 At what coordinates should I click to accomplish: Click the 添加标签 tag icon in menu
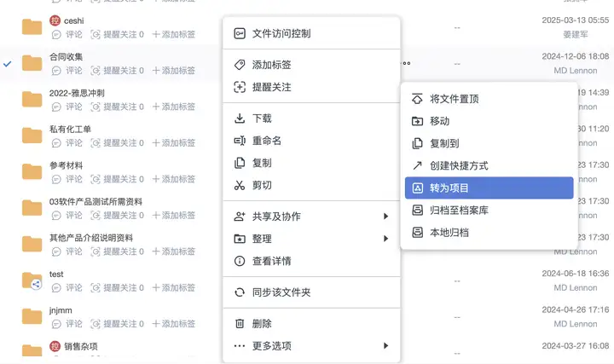click(240, 65)
